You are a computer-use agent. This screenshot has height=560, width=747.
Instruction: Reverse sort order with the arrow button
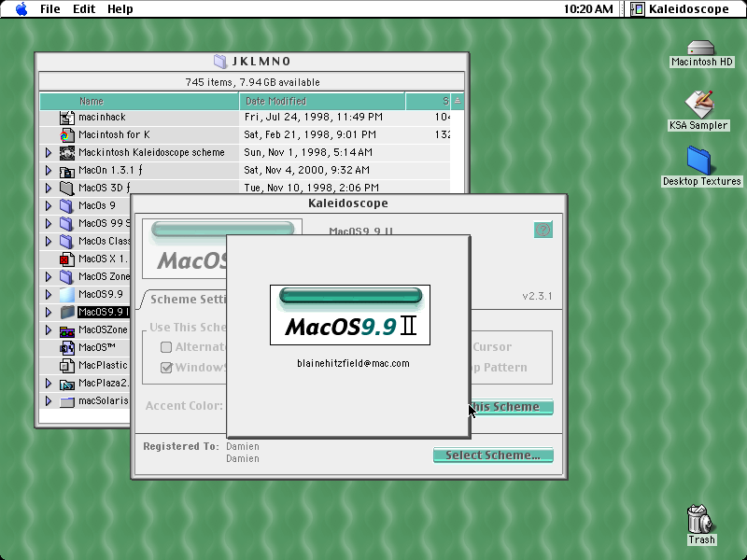458,101
